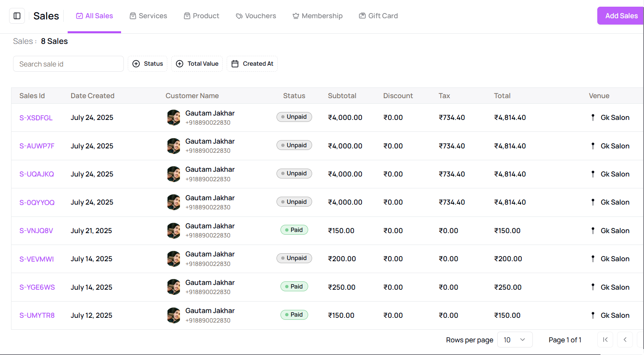644x355 pixels.
Task: Open the Gift Card tab
Action: coord(379,16)
